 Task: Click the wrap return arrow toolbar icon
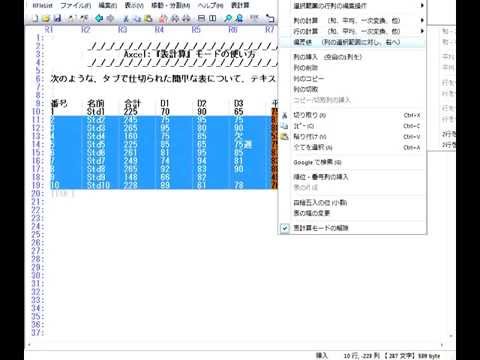(x=270, y=19)
